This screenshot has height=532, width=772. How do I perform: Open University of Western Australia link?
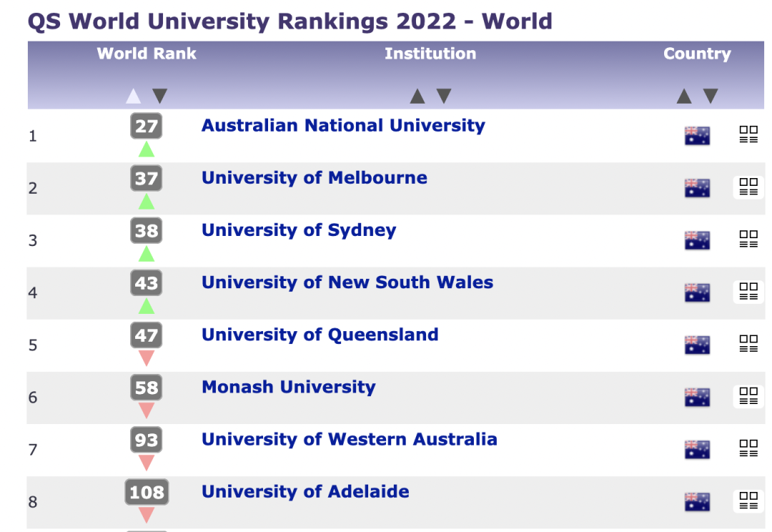pyautogui.click(x=350, y=439)
